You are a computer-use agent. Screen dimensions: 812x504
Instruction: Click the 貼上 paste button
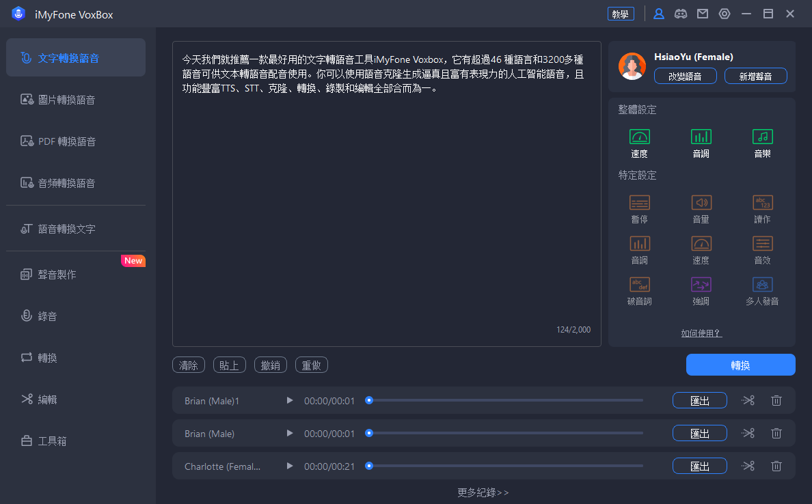click(230, 365)
